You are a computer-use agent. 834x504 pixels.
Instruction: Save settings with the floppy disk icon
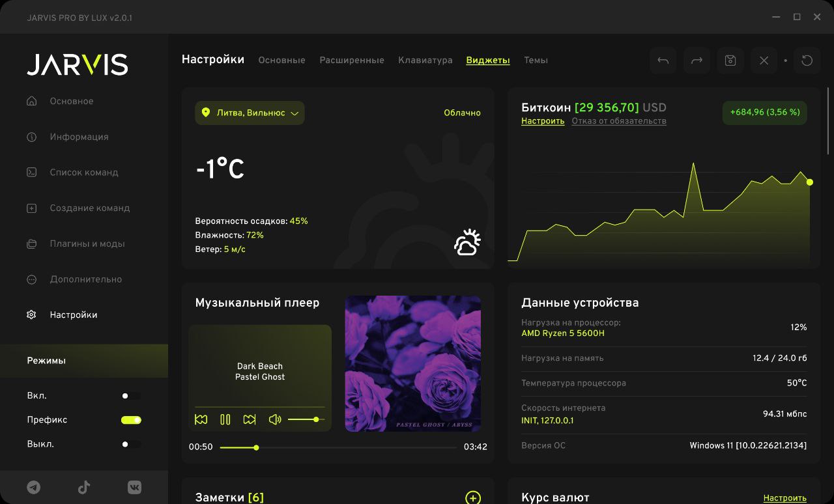[730, 61]
